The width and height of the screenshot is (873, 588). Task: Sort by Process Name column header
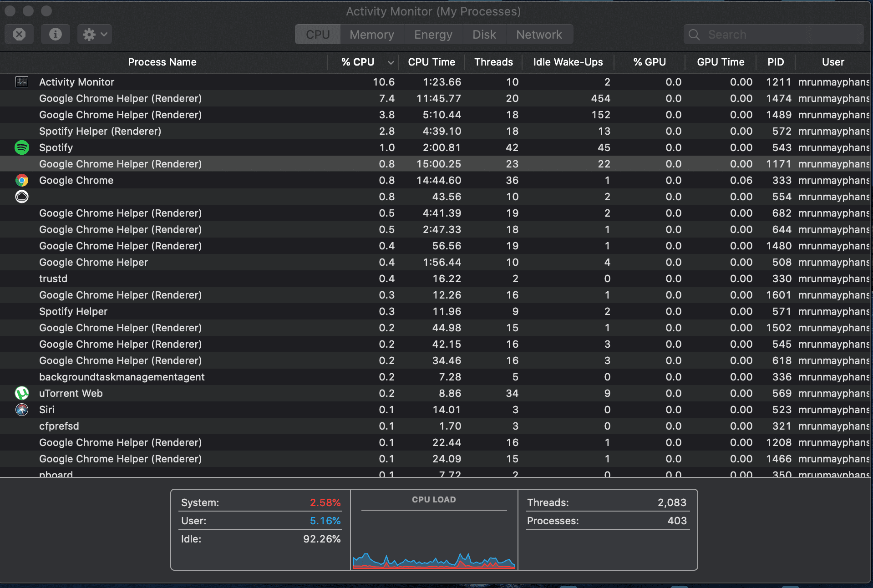162,62
